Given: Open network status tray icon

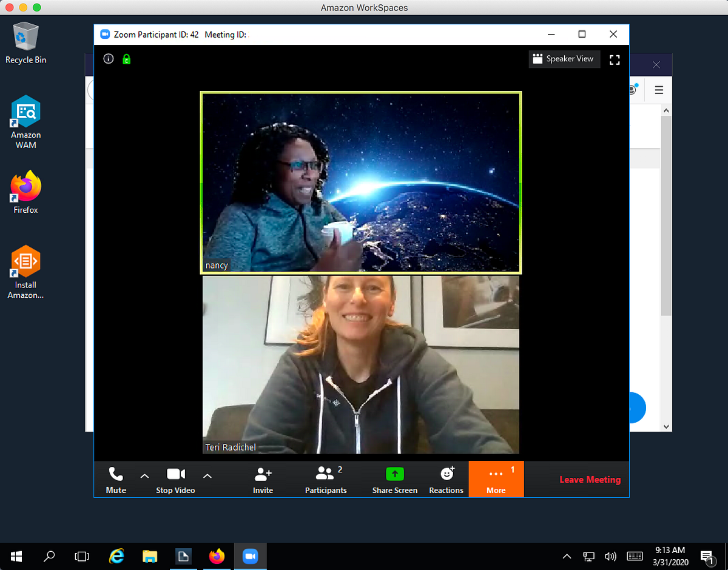Looking at the screenshot, I should coord(588,556).
